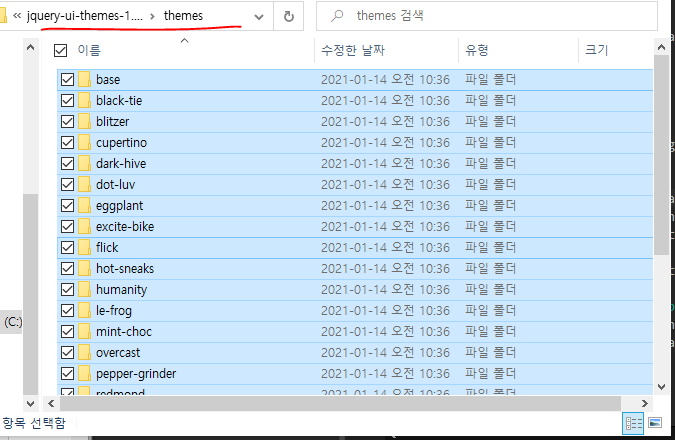Image resolution: width=675 pixels, height=440 pixels.
Task: Select the pepper-grinder folder name
Action: pyautogui.click(x=136, y=374)
